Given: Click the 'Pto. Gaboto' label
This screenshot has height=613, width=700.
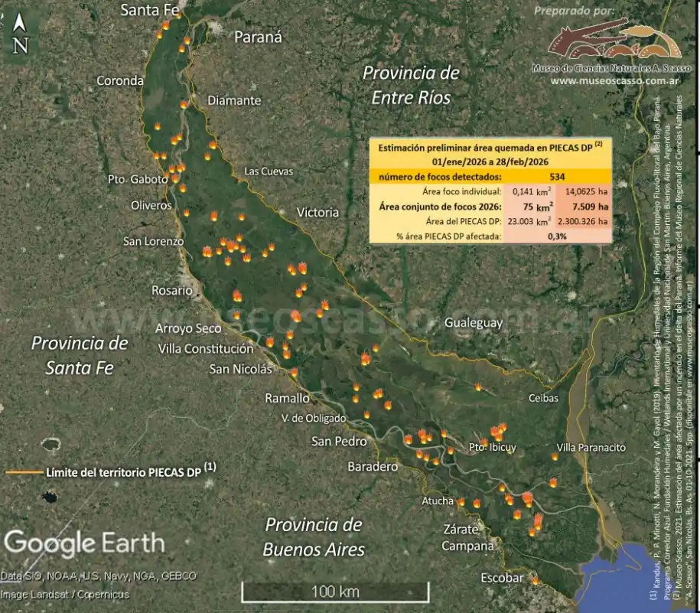Looking at the screenshot, I should (138, 180).
